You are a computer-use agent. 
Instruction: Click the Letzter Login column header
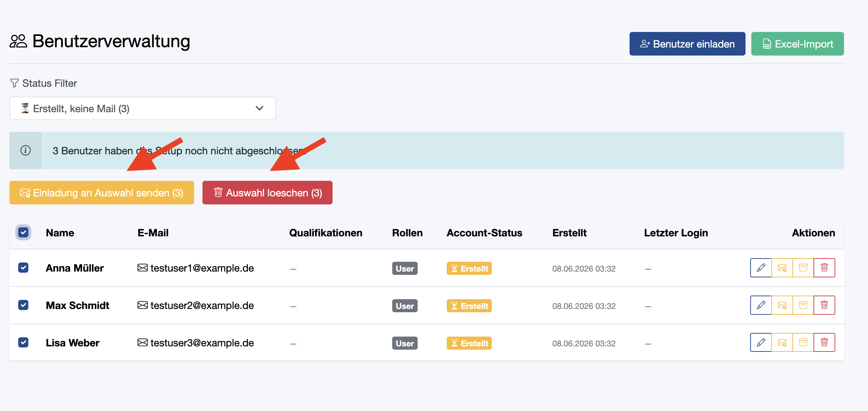click(x=676, y=233)
